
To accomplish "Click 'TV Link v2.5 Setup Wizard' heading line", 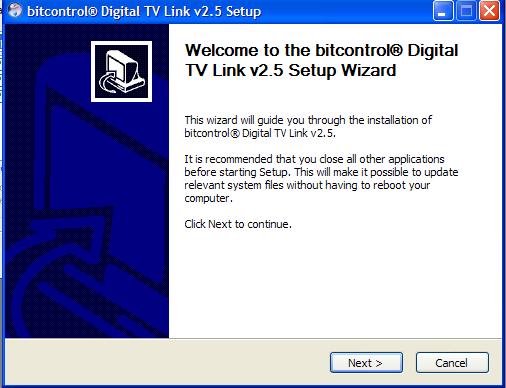I will 291,71.
